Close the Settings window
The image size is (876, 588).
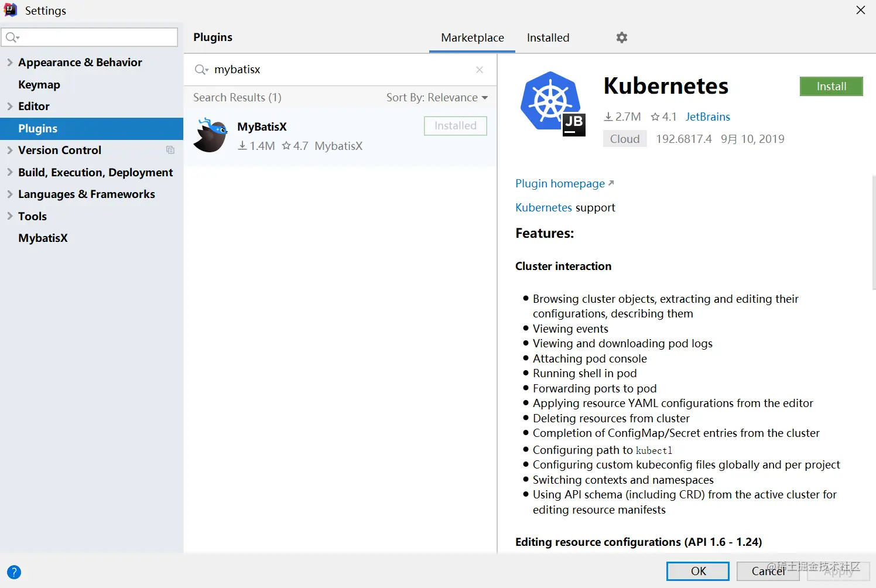860,10
